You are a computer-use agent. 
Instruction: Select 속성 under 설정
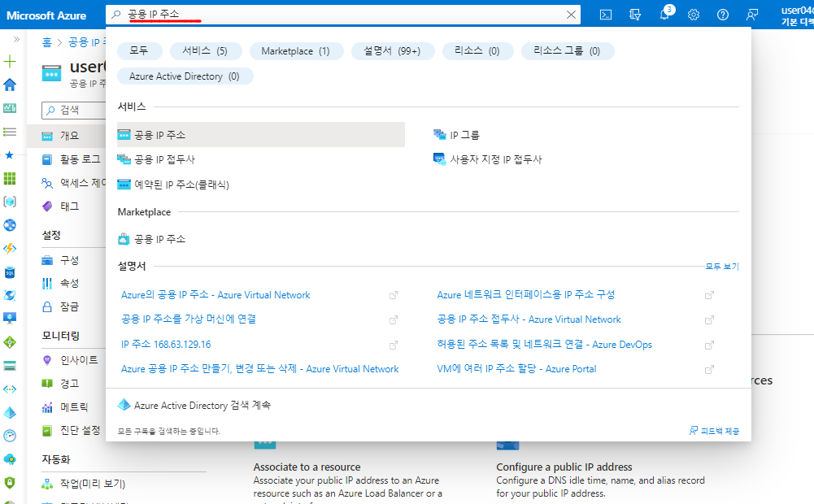click(x=70, y=283)
